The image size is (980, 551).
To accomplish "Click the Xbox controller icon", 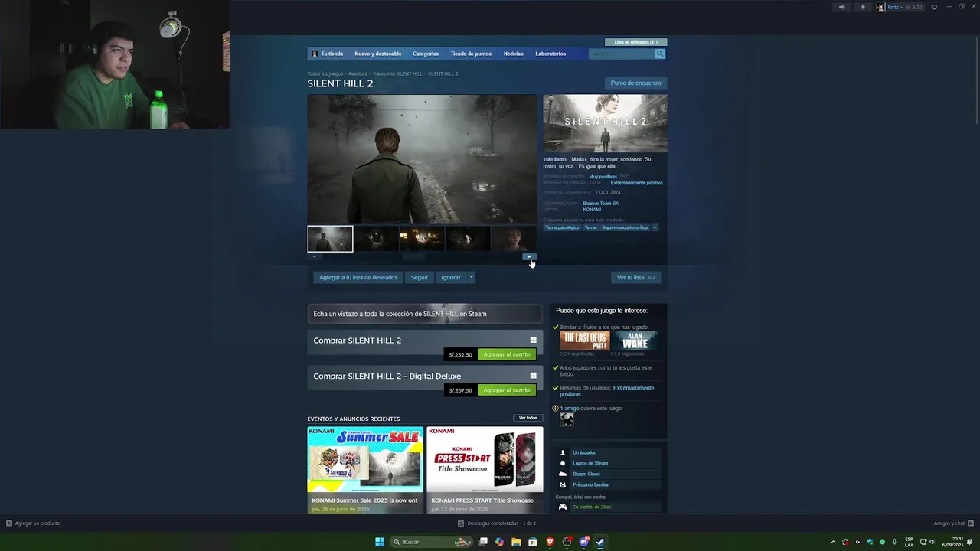I will [563, 507].
